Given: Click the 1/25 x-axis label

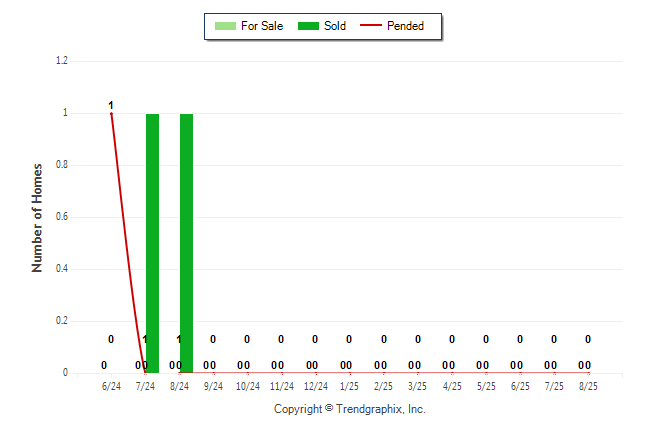Looking at the screenshot, I should coord(349,386).
